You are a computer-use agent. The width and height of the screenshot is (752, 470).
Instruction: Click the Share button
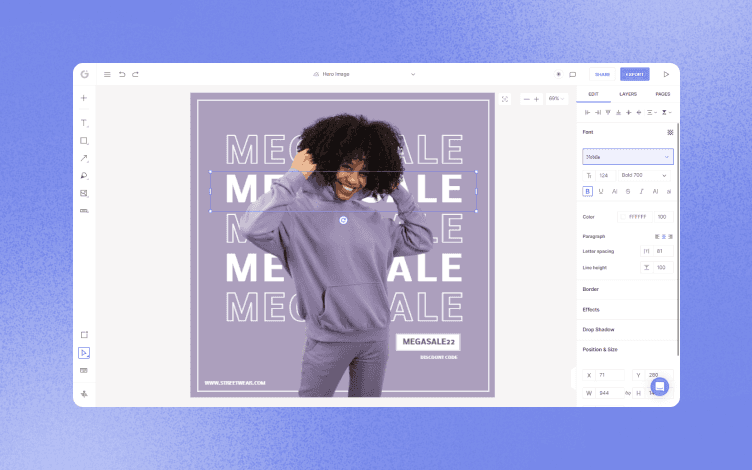602,74
